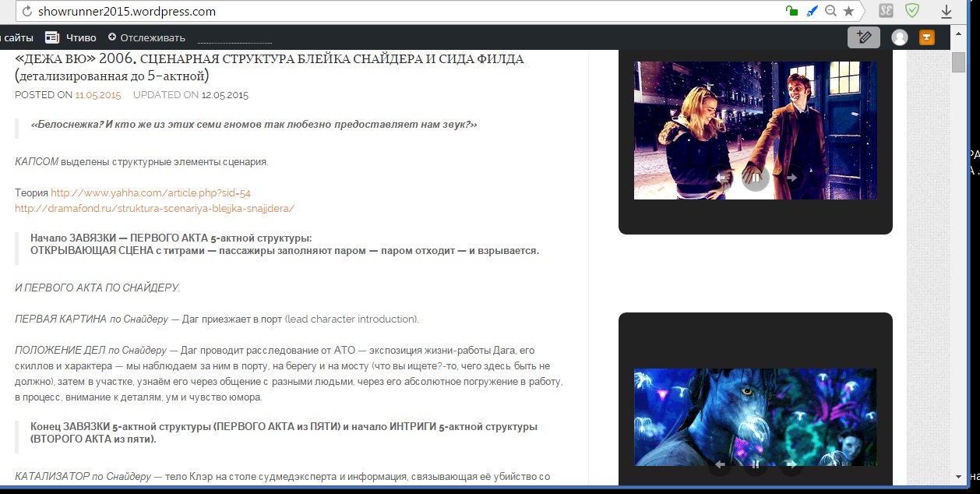Click Отслеживать follow button

click(x=146, y=37)
